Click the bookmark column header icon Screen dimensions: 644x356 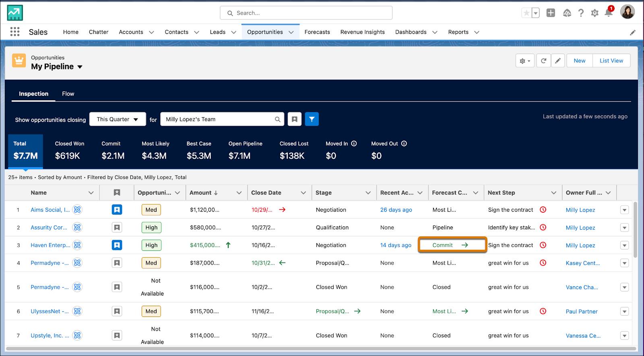click(117, 192)
